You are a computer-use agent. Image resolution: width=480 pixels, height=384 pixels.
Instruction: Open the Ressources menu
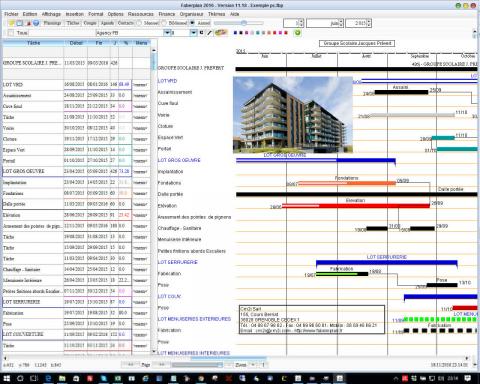(141, 14)
